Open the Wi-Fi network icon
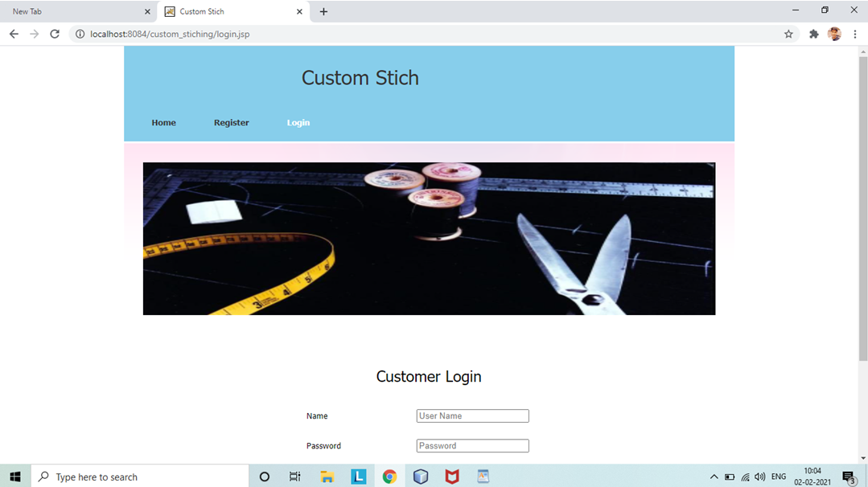 click(746, 477)
